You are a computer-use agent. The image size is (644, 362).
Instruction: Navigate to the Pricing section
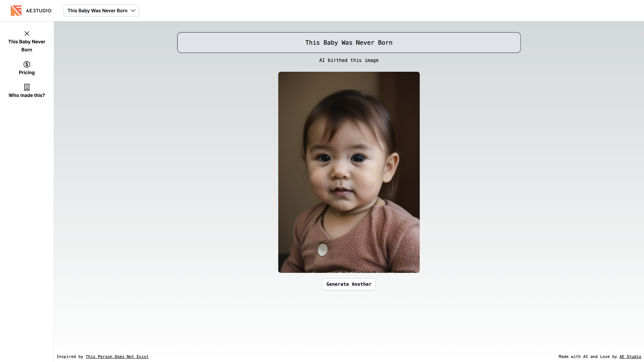coord(27,72)
